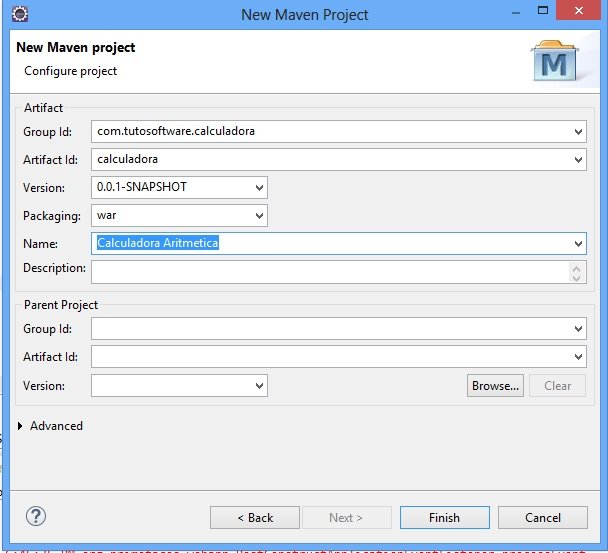
Task: Maximize the New Maven Project window
Action: tap(543, 10)
